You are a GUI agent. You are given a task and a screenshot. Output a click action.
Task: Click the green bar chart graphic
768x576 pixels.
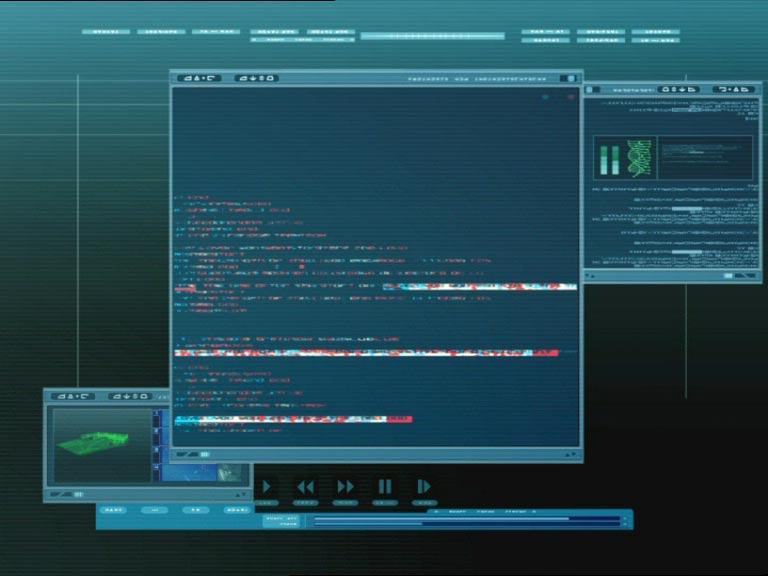point(609,158)
